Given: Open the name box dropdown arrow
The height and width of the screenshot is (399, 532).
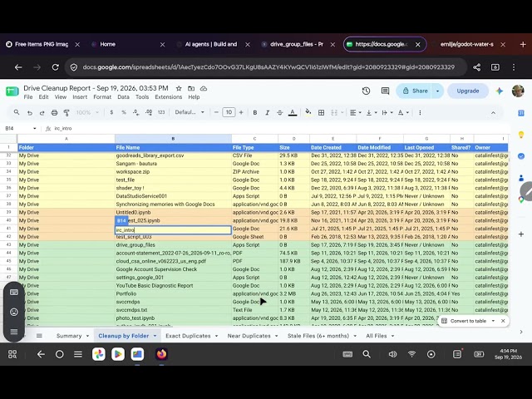Looking at the screenshot, I should (35, 129).
